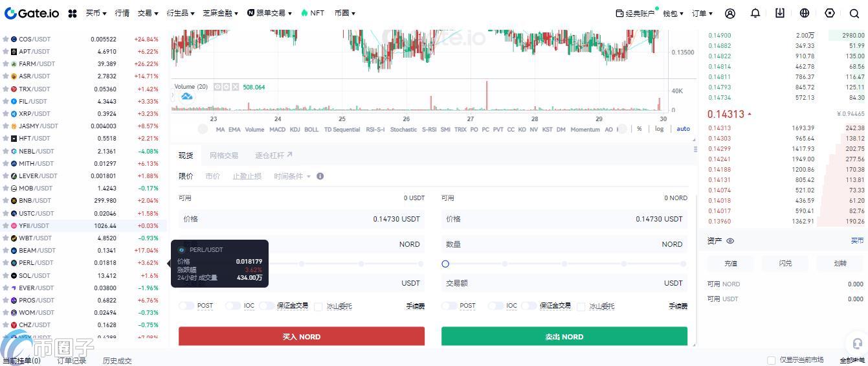The height and width of the screenshot is (366, 868).
Task: Tick 仅显示当前市场 checkbox
Action: coord(771,360)
